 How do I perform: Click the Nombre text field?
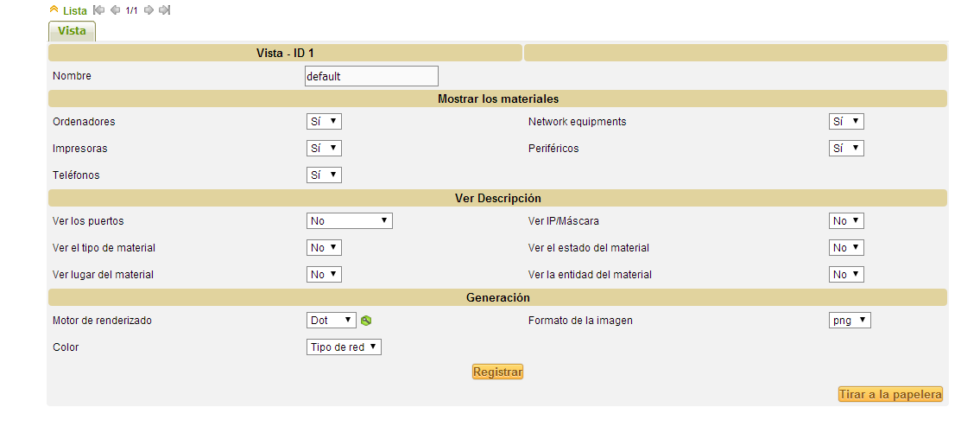[x=371, y=76]
